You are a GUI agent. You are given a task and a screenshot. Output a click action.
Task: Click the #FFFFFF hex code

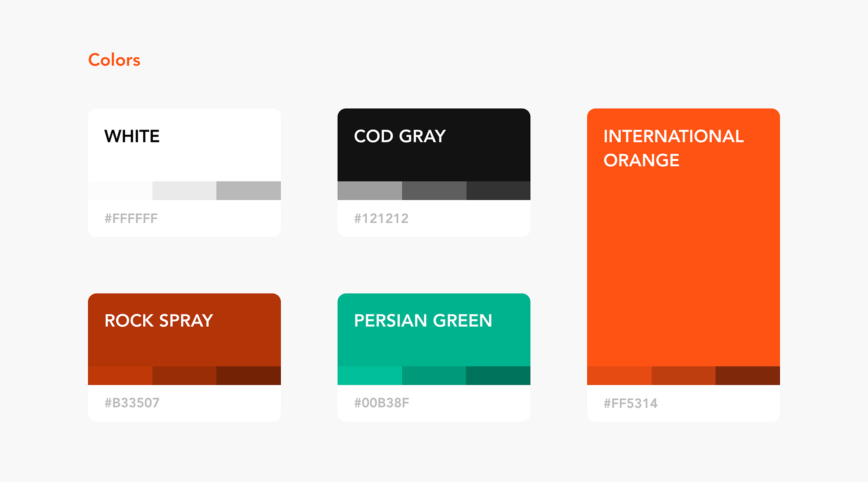pyautogui.click(x=131, y=219)
